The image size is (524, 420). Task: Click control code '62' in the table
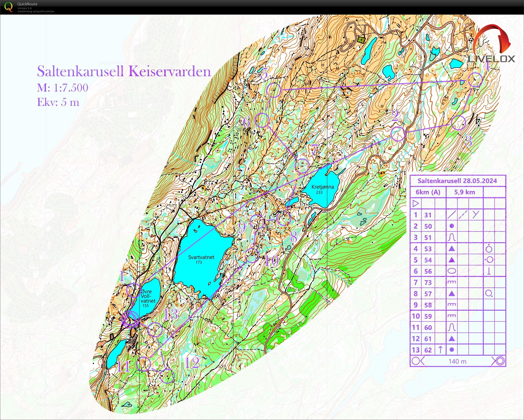(x=428, y=350)
